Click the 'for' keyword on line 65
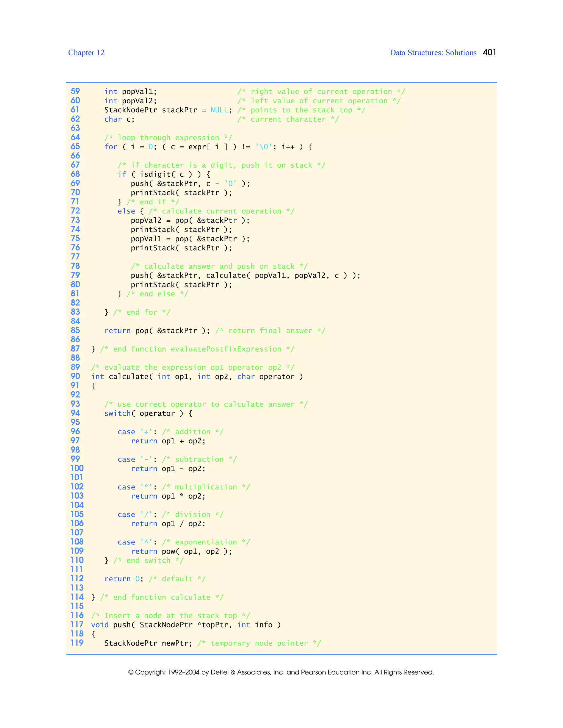The height and width of the screenshot is (728, 563). [111, 147]
